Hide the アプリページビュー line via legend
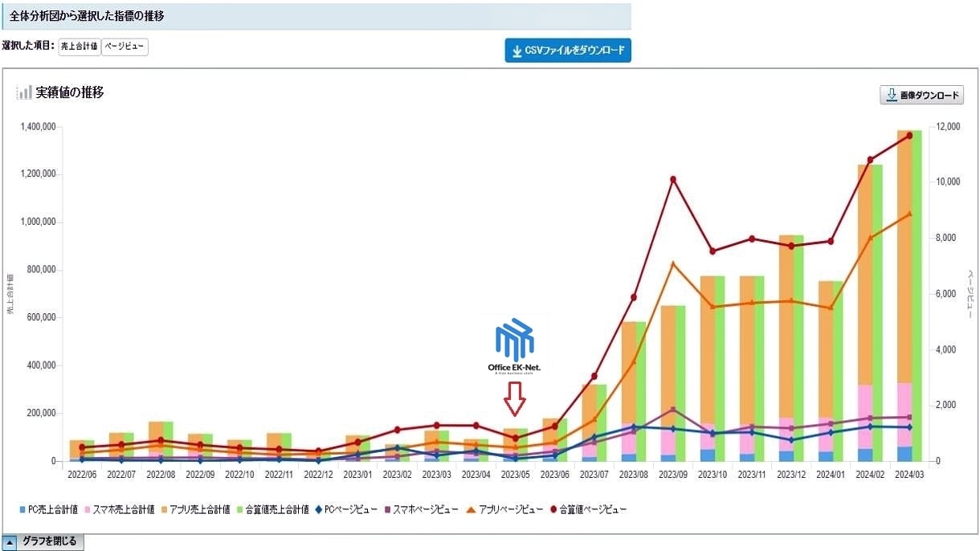980x551 pixels. click(x=504, y=509)
